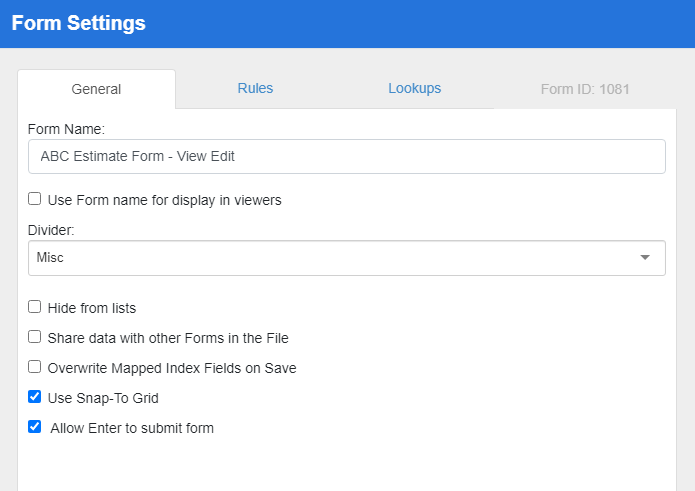695x491 pixels.
Task: Tick the Share data with other Forms checkbox
Action: 35,337
